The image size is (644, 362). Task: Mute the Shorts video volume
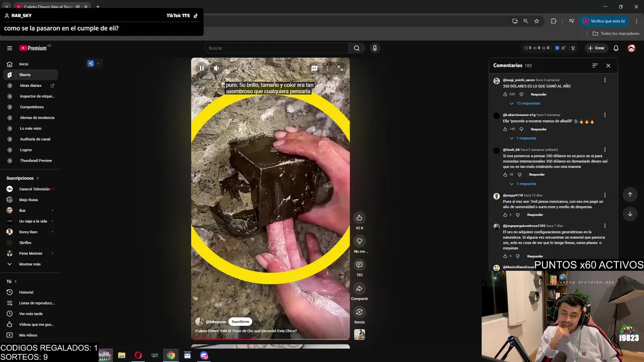pos(216,68)
